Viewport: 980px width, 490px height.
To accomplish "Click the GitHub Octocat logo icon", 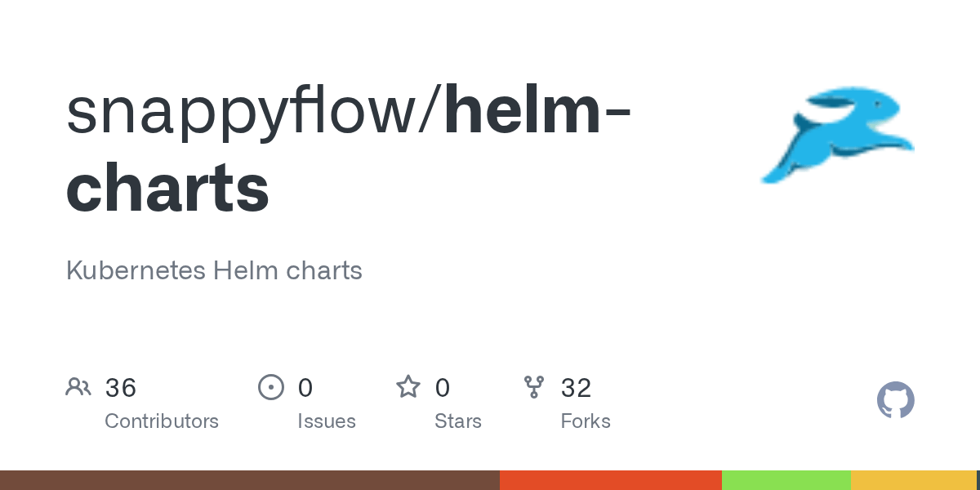I will [896, 400].
